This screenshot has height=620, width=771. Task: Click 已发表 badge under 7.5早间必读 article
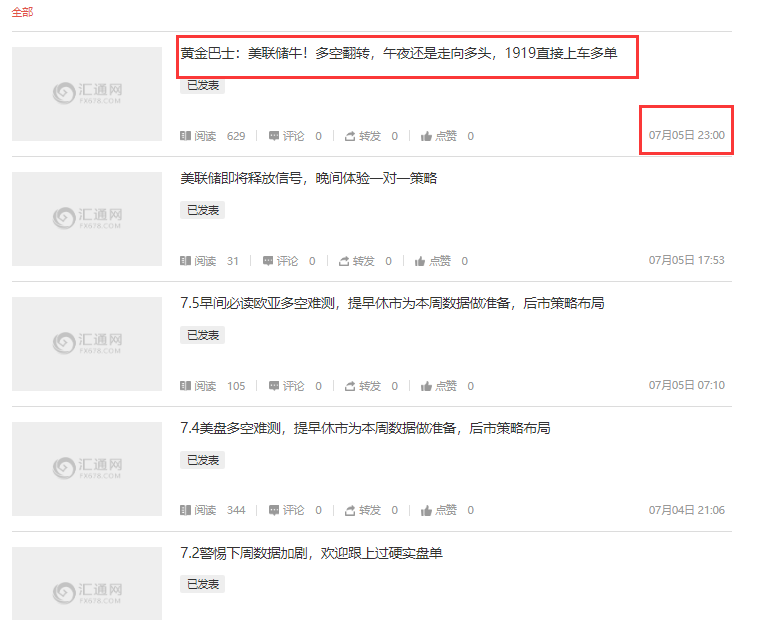(203, 335)
